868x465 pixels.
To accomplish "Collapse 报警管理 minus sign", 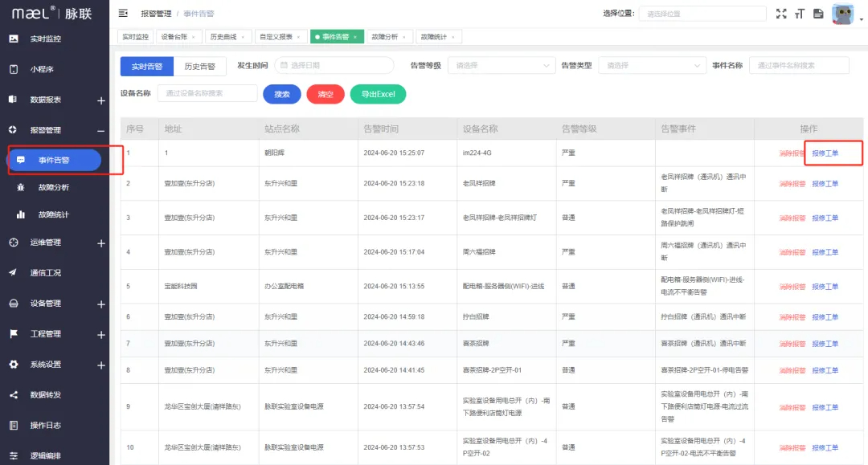I will [x=101, y=131].
